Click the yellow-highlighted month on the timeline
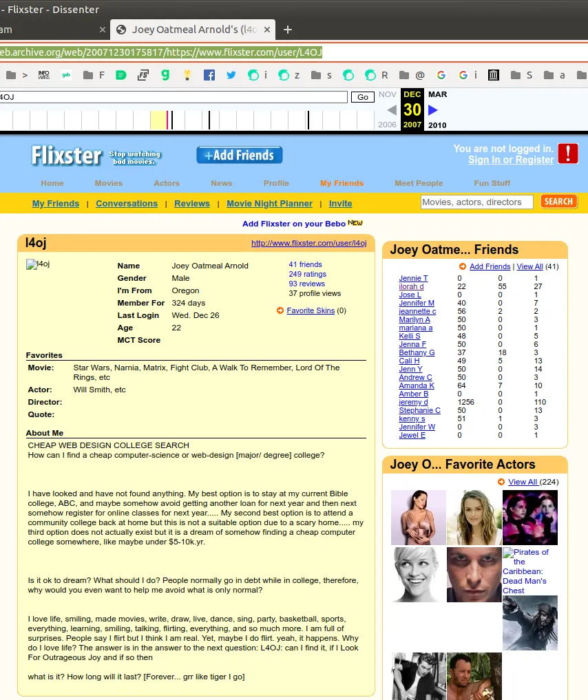Screen dimensions: 588x700 point(158,120)
